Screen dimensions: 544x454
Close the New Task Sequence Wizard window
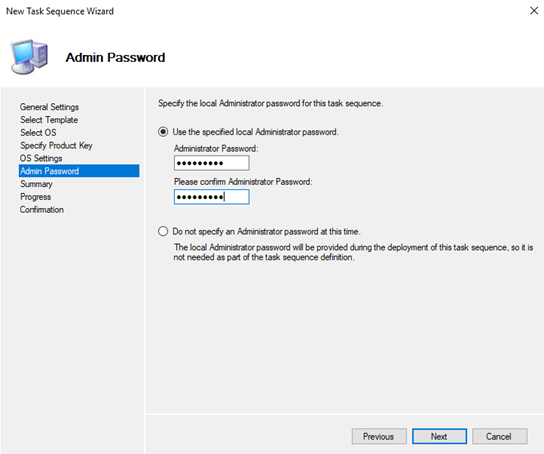[x=534, y=11]
